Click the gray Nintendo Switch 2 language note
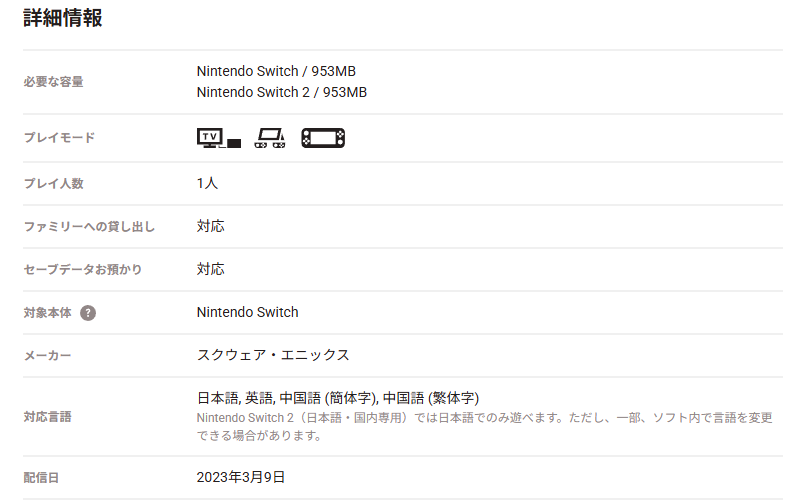The height and width of the screenshot is (504, 807). 484,426
